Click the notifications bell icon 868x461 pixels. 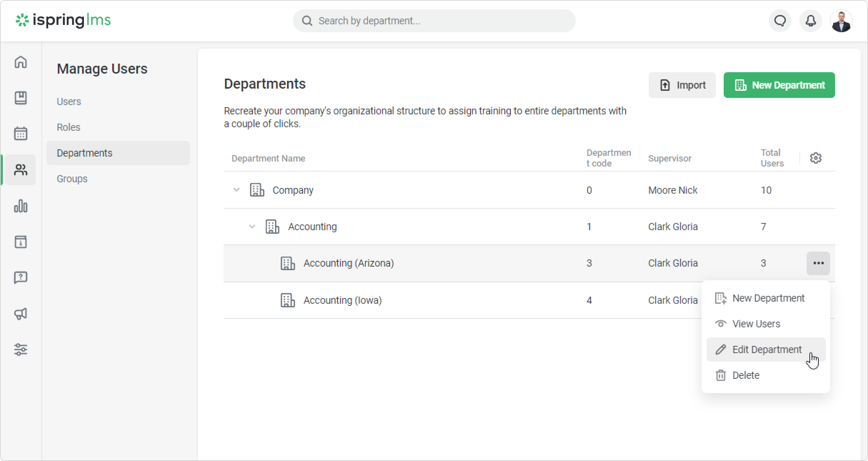point(810,21)
